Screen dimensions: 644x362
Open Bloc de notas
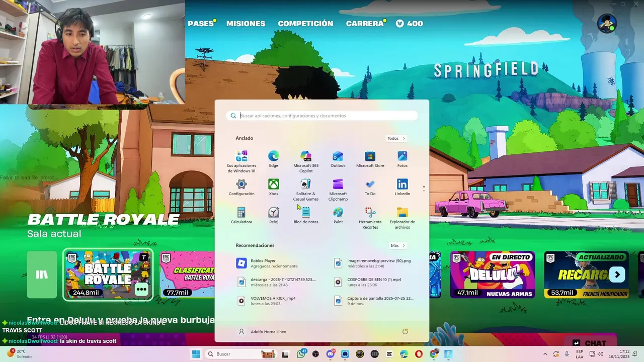[306, 215]
